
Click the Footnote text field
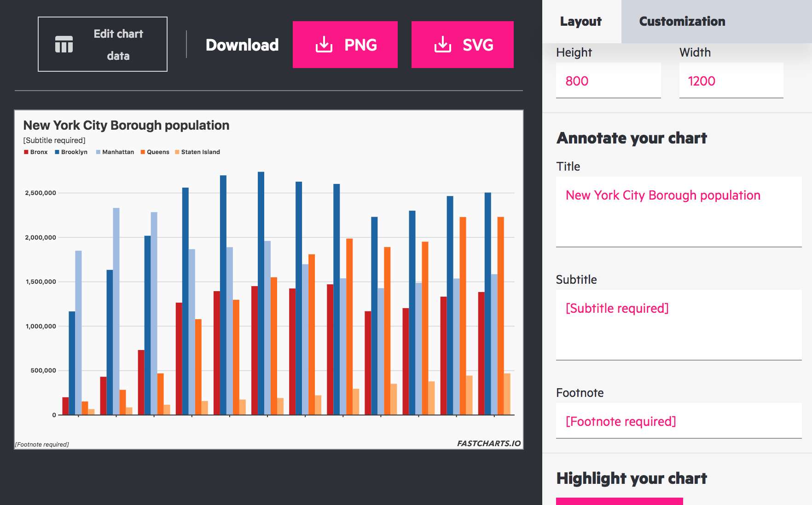click(x=679, y=421)
